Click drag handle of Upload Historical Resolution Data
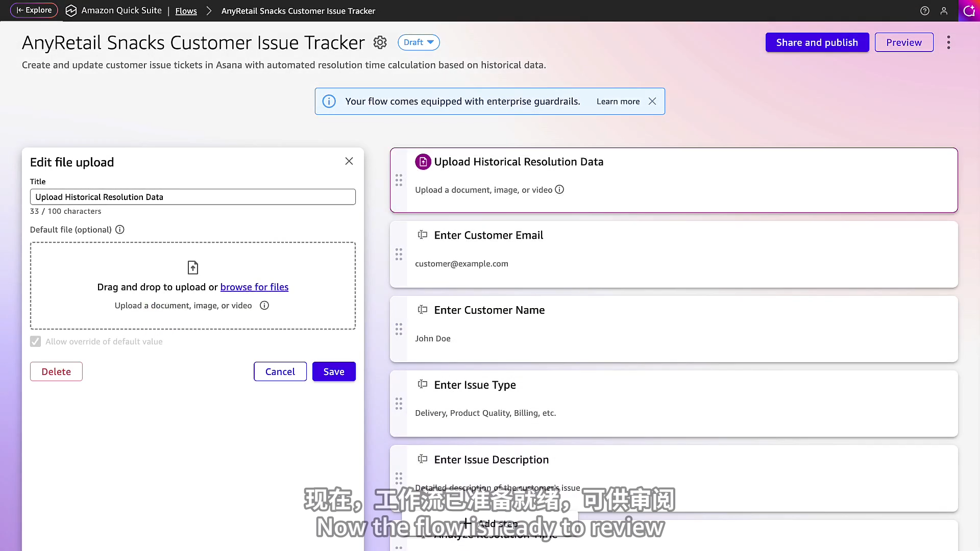 399,180
